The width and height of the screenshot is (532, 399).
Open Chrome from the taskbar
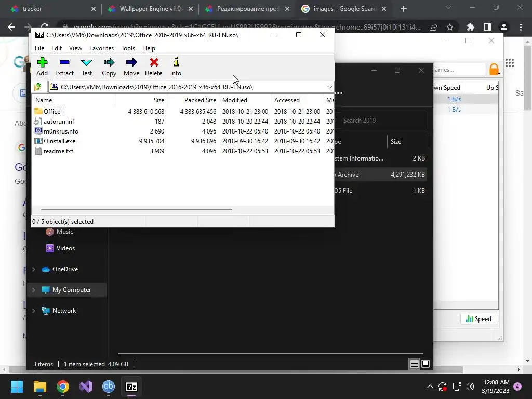[x=63, y=387]
